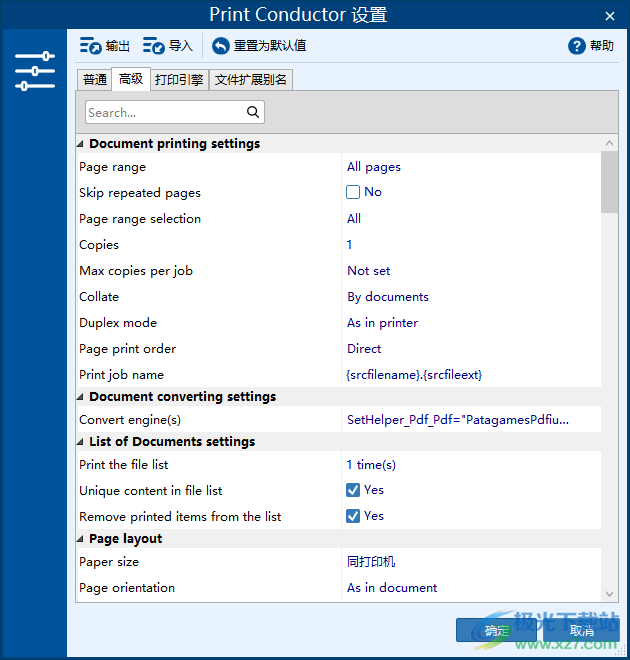Click Page orientation value As in document
This screenshot has width=630, height=660.
click(x=392, y=588)
